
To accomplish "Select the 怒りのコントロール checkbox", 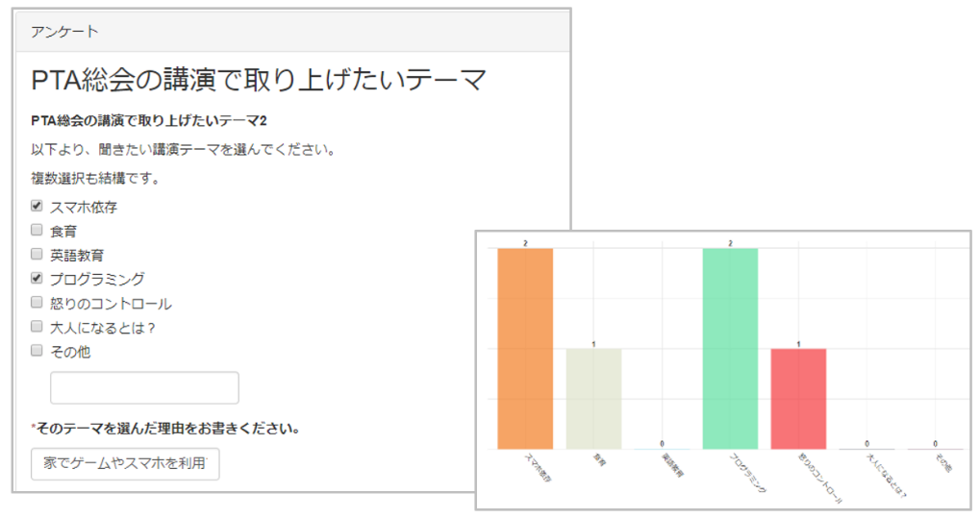I will 38,303.
